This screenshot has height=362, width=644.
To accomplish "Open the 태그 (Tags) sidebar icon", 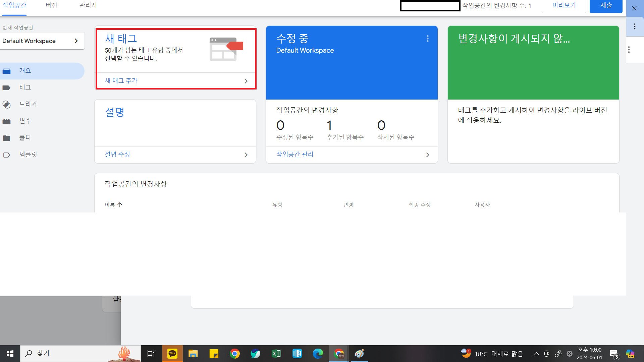I will 7,88.
